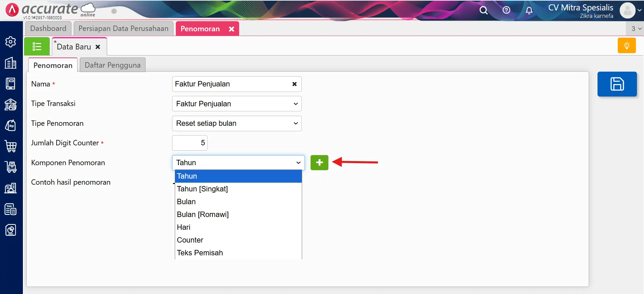Click the green list view button
The image size is (644, 294).
coord(37,46)
